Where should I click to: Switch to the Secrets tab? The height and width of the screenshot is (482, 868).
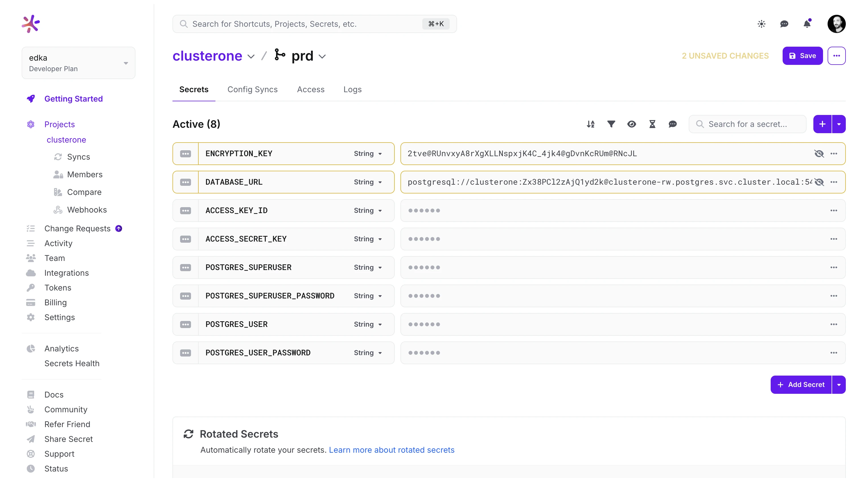(x=194, y=89)
